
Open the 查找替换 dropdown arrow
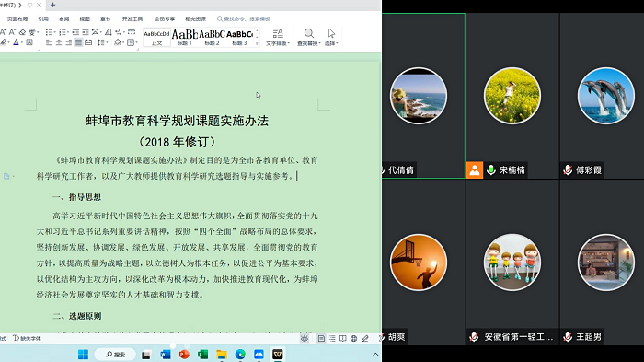pyautogui.click(x=319, y=43)
